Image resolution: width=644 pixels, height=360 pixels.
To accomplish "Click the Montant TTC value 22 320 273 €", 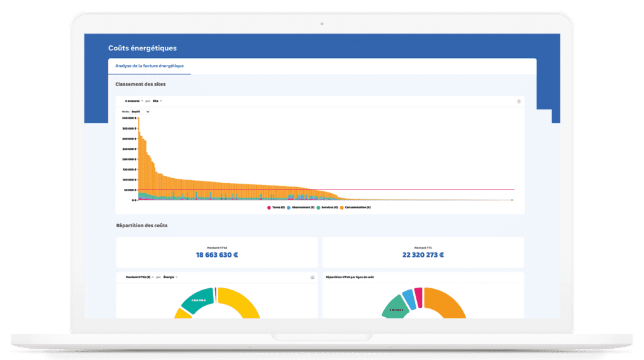I will 423,255.
